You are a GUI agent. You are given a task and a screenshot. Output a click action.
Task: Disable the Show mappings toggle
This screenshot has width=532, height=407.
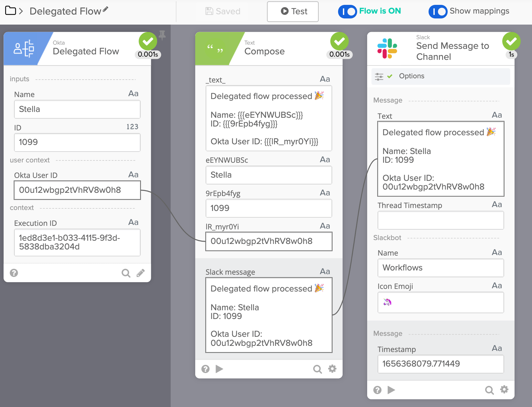tap(438, 11)
